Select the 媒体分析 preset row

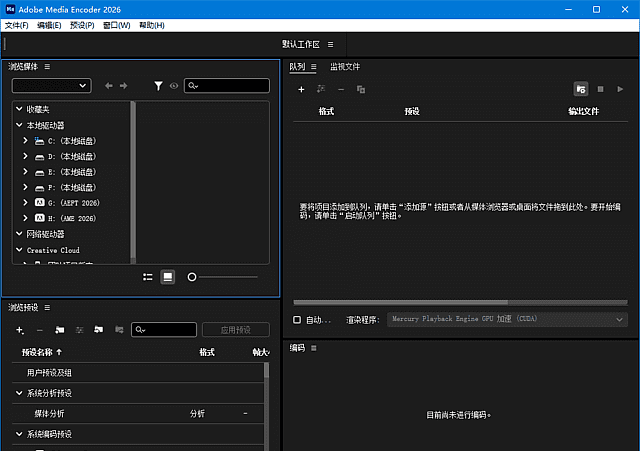[138, 413]
